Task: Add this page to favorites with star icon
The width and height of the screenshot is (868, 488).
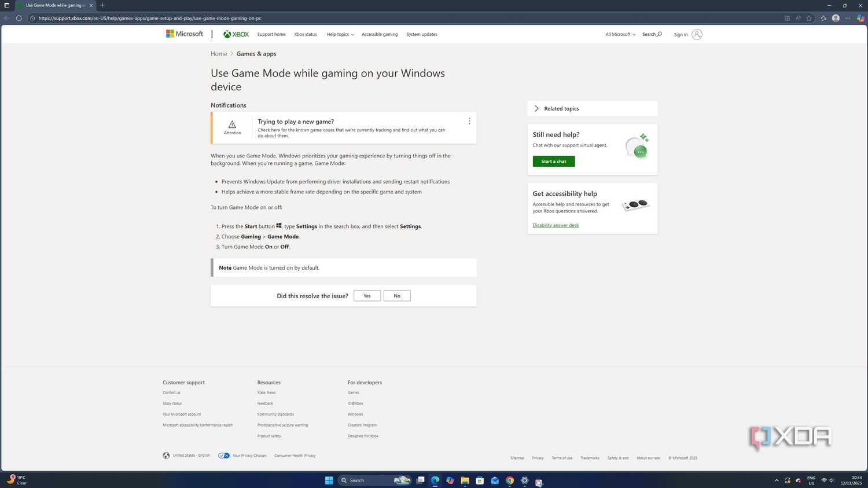Action: pyautogui.click(x=809, y=18)
